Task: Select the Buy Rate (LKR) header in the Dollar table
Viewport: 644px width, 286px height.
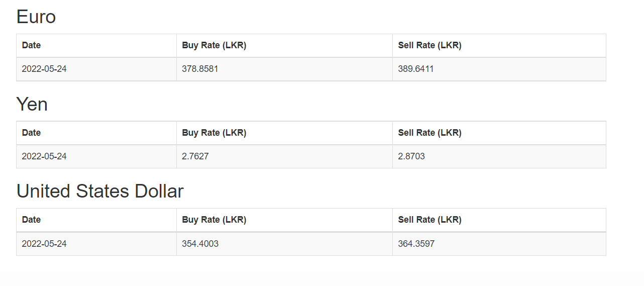Action: tap(214, 220)
